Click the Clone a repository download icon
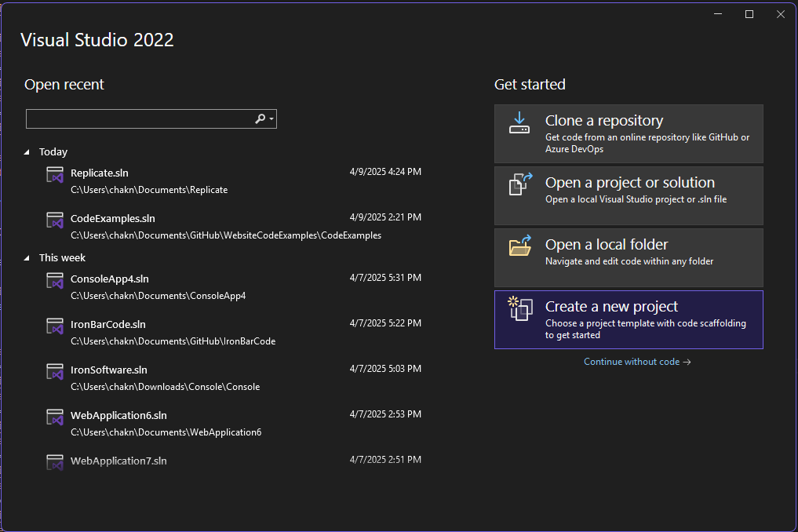The image size is (798, 532). click(519, 122)
